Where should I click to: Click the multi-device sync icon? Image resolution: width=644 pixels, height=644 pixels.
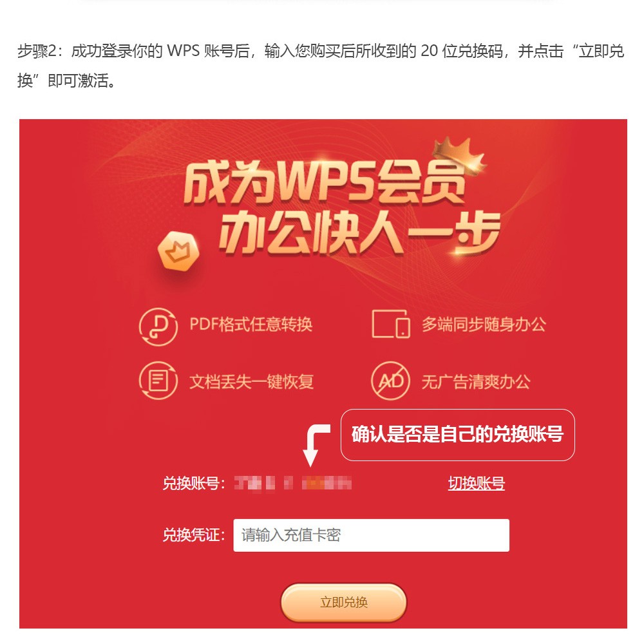pyautogui.click(x=391, y=324)
